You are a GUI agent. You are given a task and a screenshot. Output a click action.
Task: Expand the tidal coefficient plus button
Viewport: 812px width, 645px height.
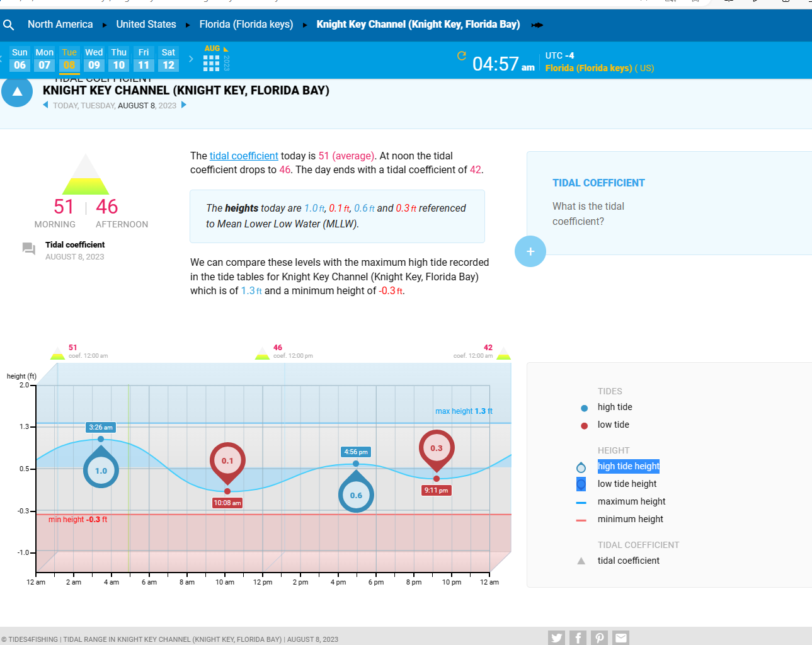(x=530, y=251)
